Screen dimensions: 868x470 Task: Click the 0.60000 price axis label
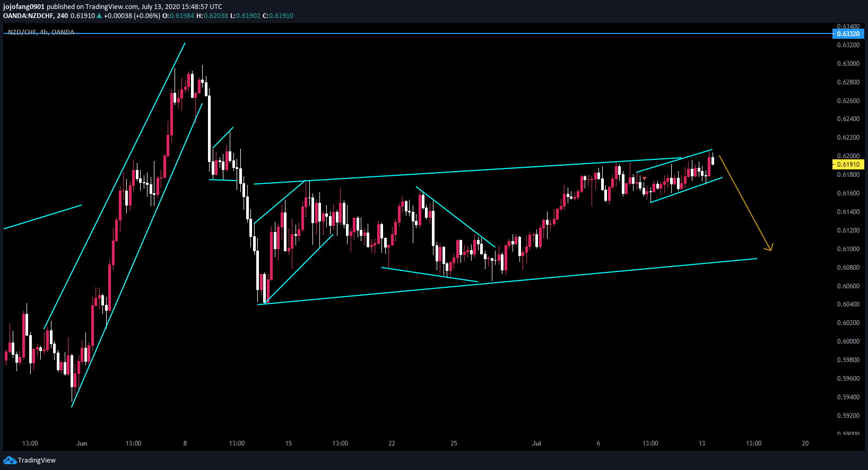click(848, 341)
